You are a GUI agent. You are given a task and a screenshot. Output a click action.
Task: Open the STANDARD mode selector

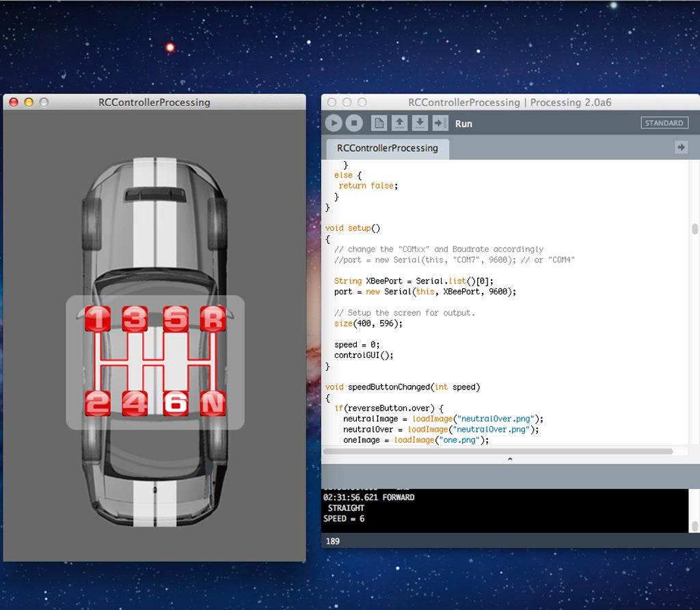[664, 123]
